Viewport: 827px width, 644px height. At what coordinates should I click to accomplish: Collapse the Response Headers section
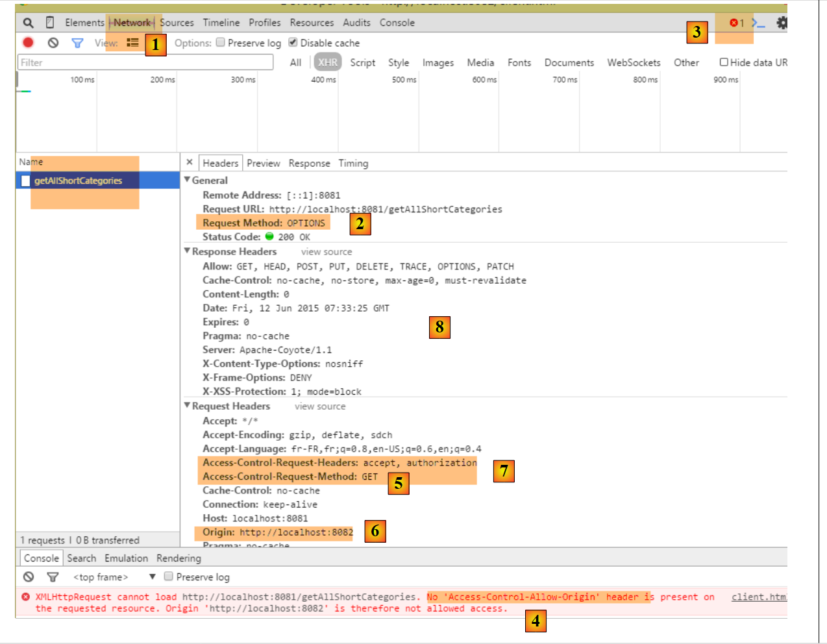(x=188, y=251)
